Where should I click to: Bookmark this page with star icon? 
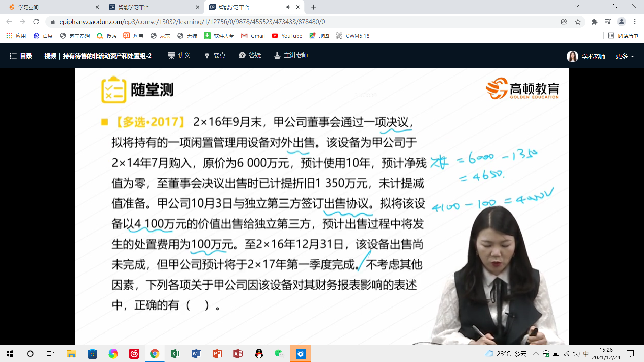pyautogui.click(x=578, y=22)
